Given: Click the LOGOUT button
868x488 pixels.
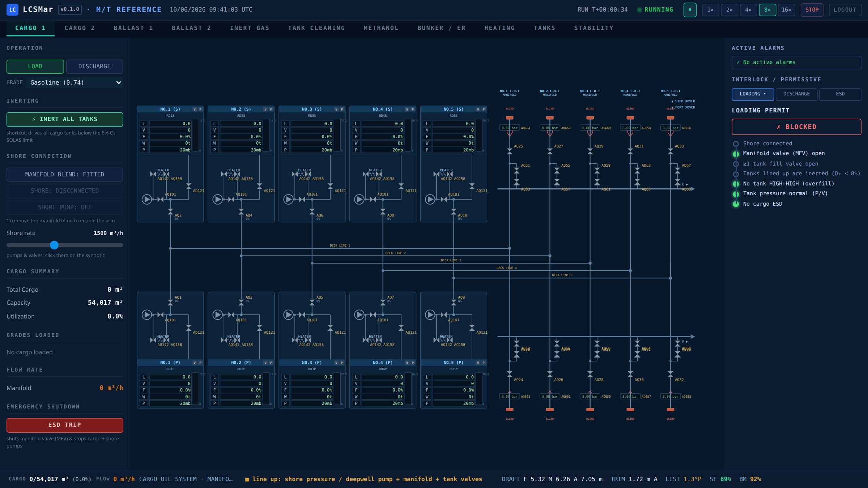Looking at the screenshot, I should tap(845, 10).
